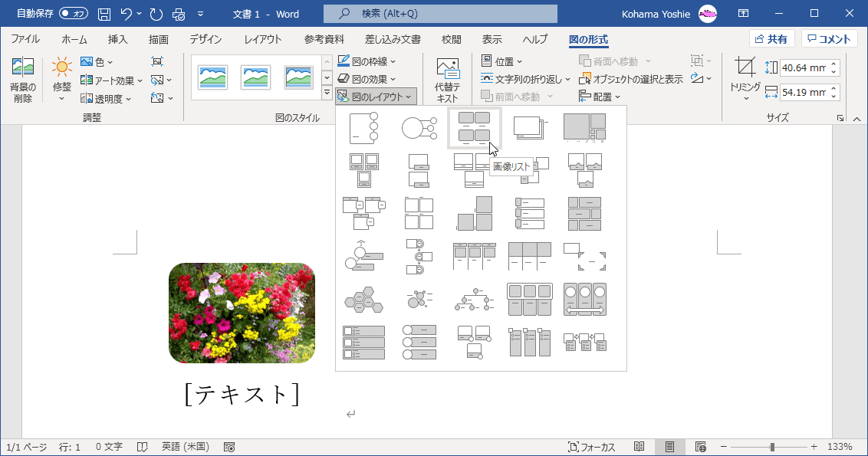868x456 pixels.
Task: Click the reset picture icon
Action: coord(161,99)
